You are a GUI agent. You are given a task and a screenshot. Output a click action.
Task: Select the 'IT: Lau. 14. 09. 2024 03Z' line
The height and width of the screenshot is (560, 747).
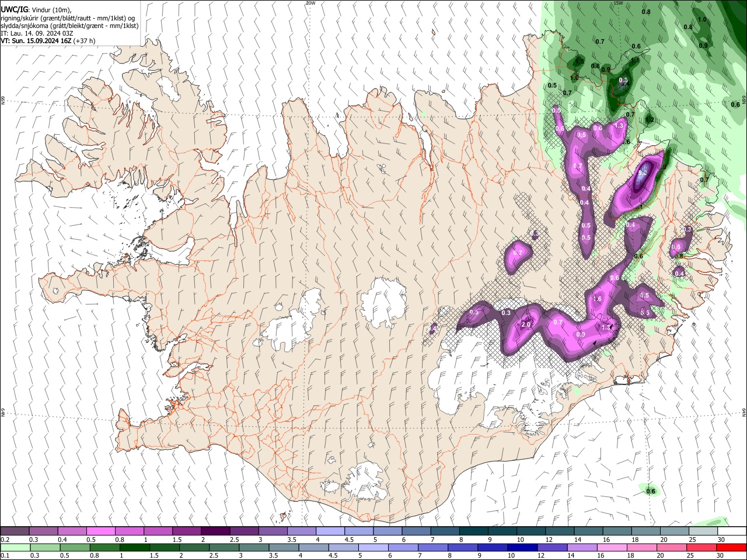click(x=37, y=33)
